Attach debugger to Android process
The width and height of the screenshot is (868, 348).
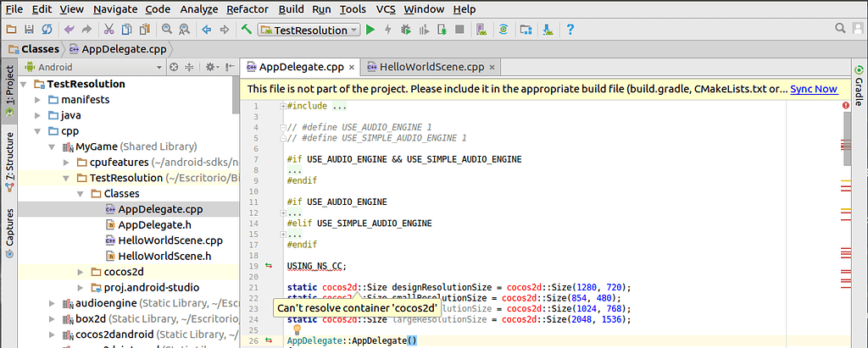[441, 30]
